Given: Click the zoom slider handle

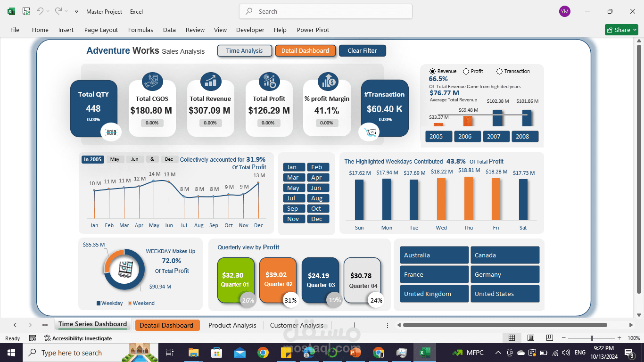Looking at the screenshot, I should pyautogui.click(x=592, y=338).
